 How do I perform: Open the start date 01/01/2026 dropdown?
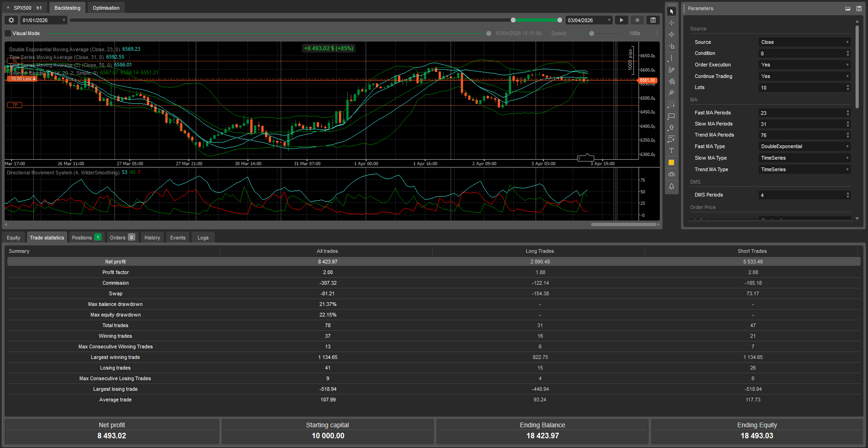(x=44, y=20)
